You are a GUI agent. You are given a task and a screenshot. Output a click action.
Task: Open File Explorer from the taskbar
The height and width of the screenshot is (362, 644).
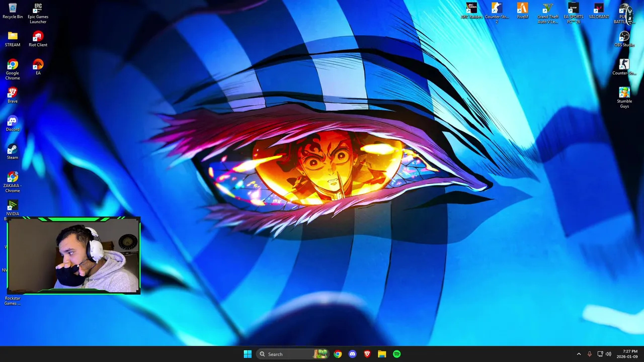[x=382, y=354]
